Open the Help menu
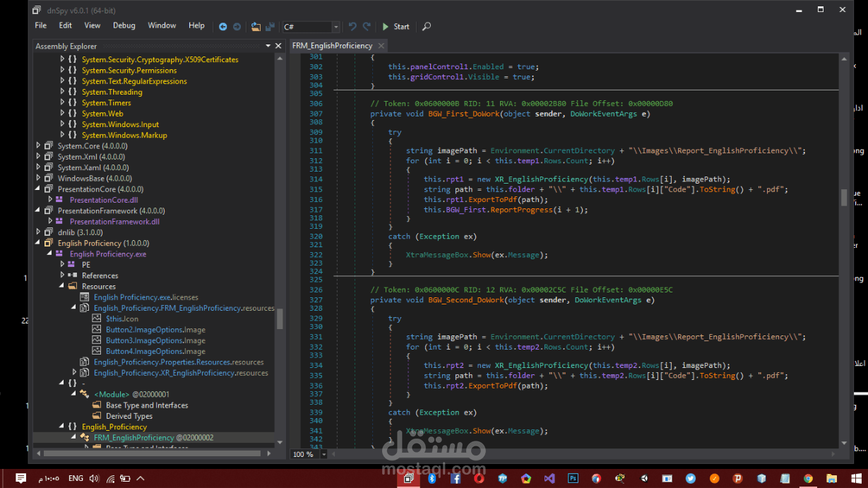 [196, 25]
